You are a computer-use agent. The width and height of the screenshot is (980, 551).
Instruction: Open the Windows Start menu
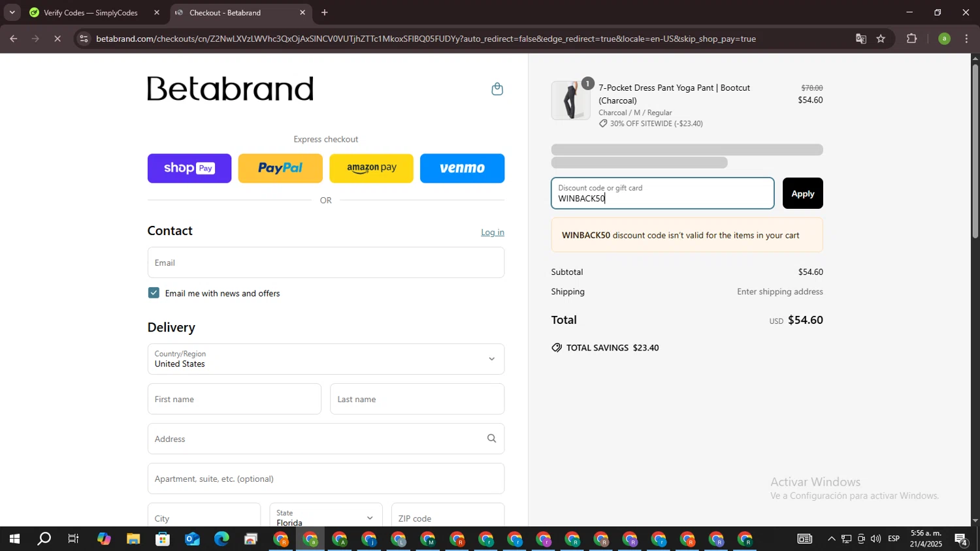coord(14,539)
